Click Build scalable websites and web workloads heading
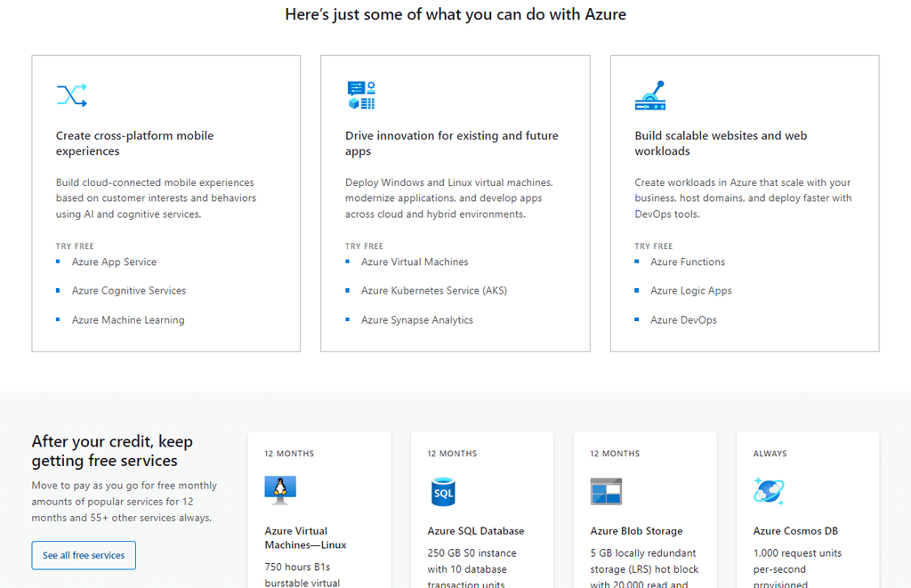911x588 pixels. point(721,143)
